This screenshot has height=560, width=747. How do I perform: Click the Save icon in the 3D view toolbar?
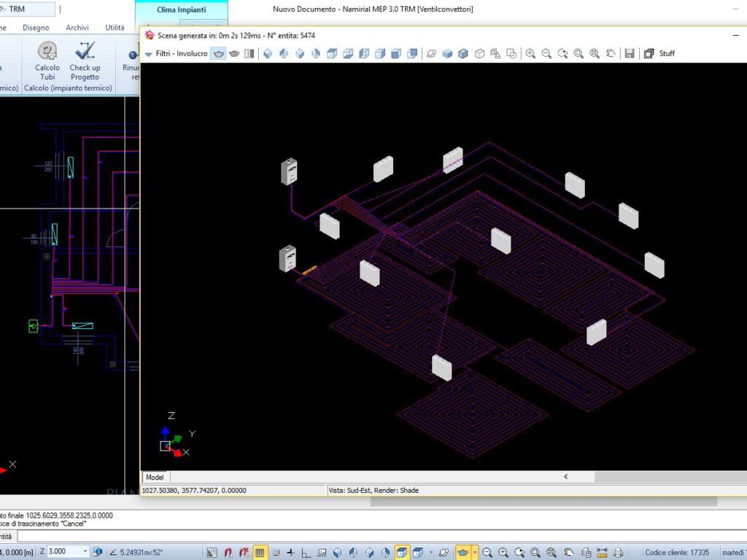630,53
